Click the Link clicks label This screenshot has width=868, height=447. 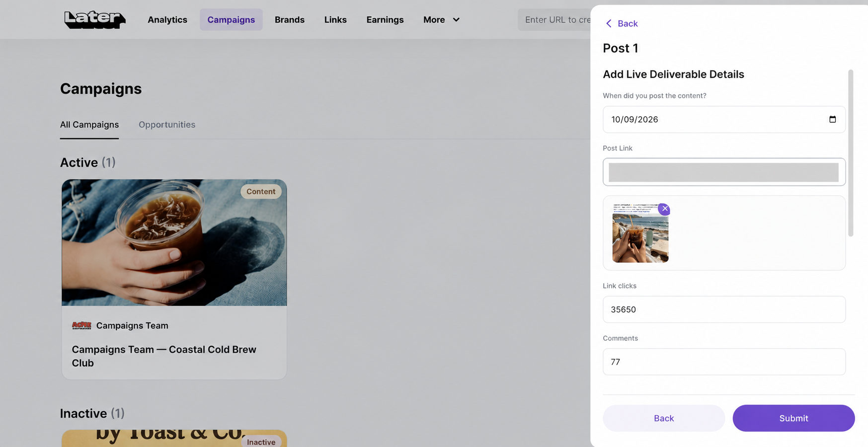[x=620, y=286]
